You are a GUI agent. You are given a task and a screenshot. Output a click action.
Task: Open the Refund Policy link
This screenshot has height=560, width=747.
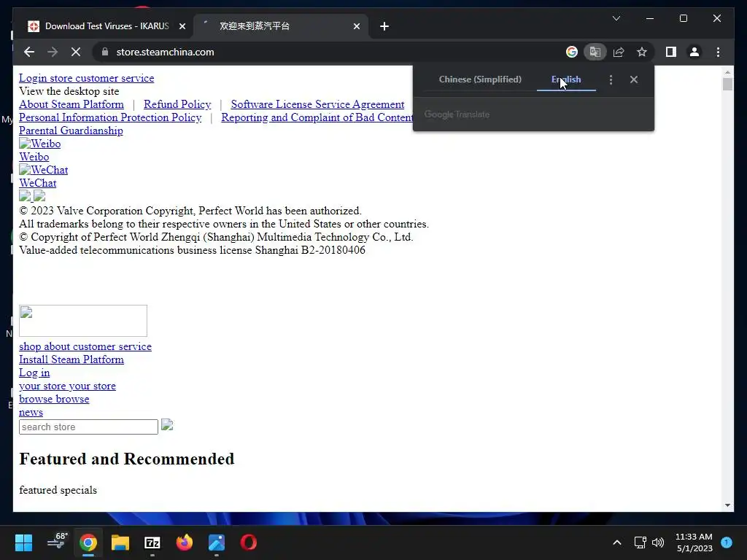[177, 104]
